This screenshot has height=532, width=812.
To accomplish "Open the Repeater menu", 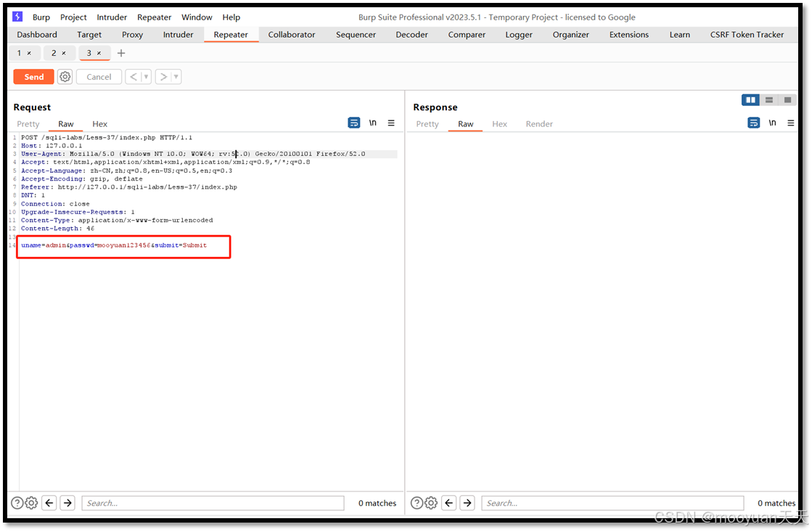I will [155, 17].
